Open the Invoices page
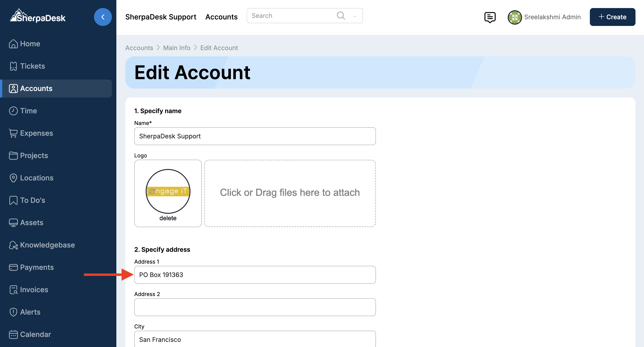Viewport: 644px width, 347px height. [34, 290]
